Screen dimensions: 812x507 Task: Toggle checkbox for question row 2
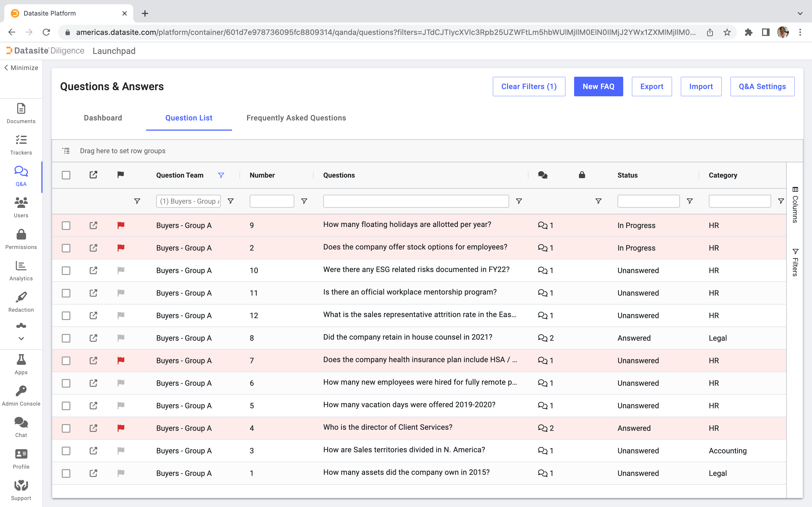(x=66, y=248)
